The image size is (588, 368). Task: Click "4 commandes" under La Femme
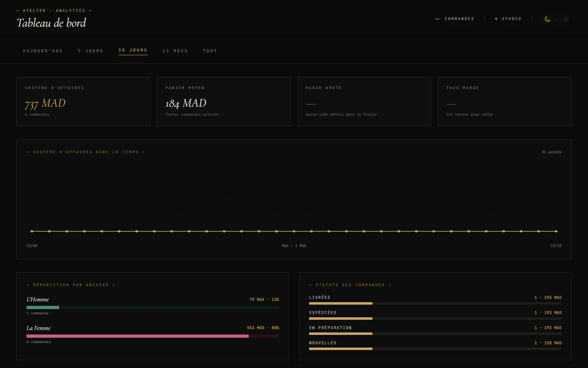[x=39, y=342]
